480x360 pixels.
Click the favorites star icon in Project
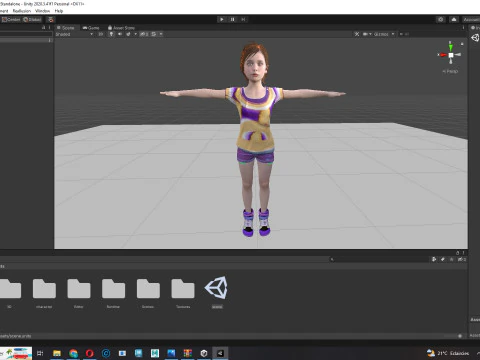pos(452,259)
